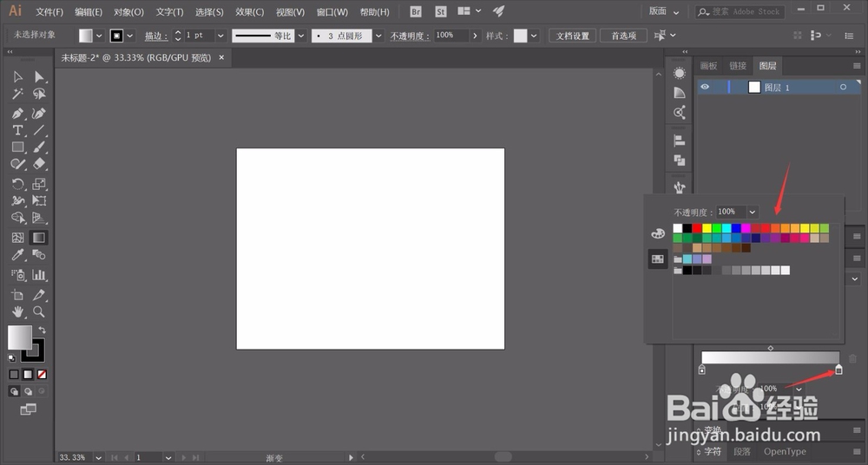Toggle visibility of 图层 1
868x465 pixels.
(705, 87)
